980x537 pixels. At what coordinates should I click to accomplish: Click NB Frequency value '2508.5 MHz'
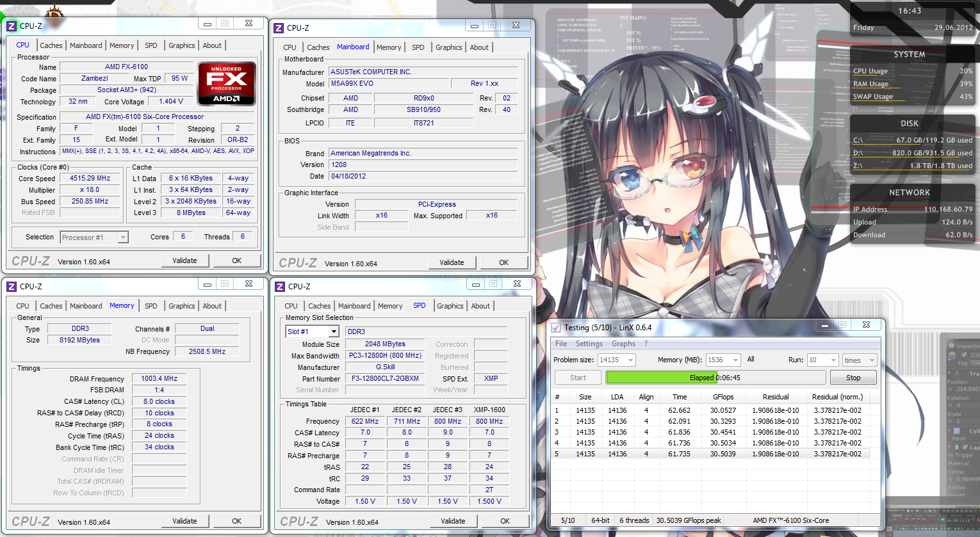click(207, 351)
